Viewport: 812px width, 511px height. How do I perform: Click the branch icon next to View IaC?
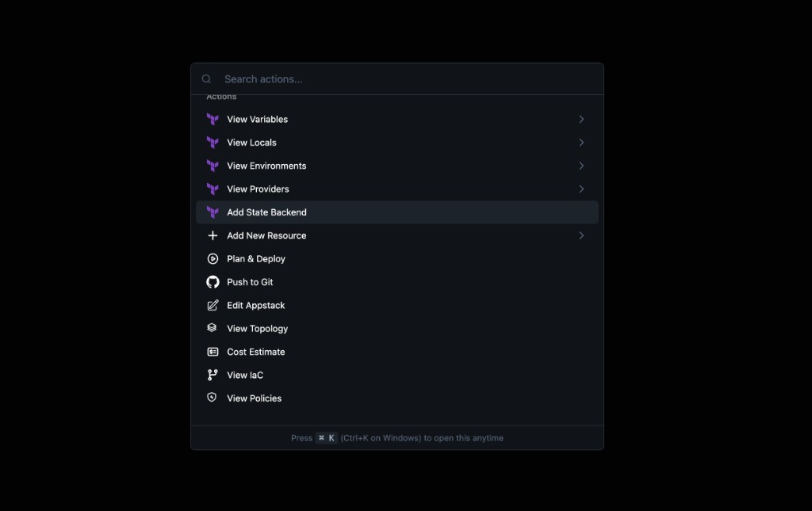(213, 375)
